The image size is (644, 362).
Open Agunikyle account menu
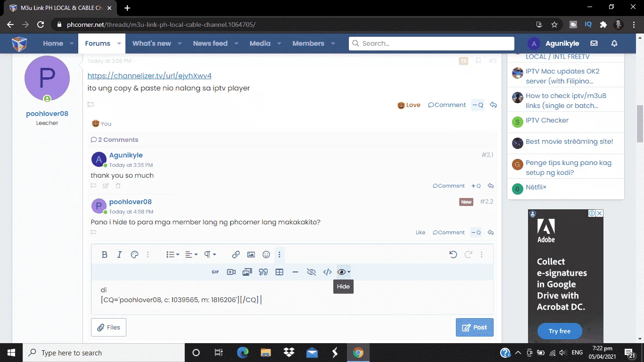click(x=553, y=43)
